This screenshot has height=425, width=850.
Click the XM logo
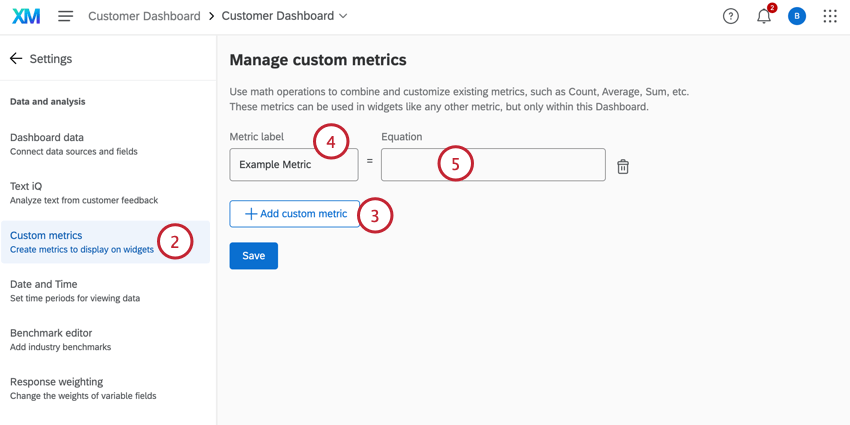click(x=26, y=16)
